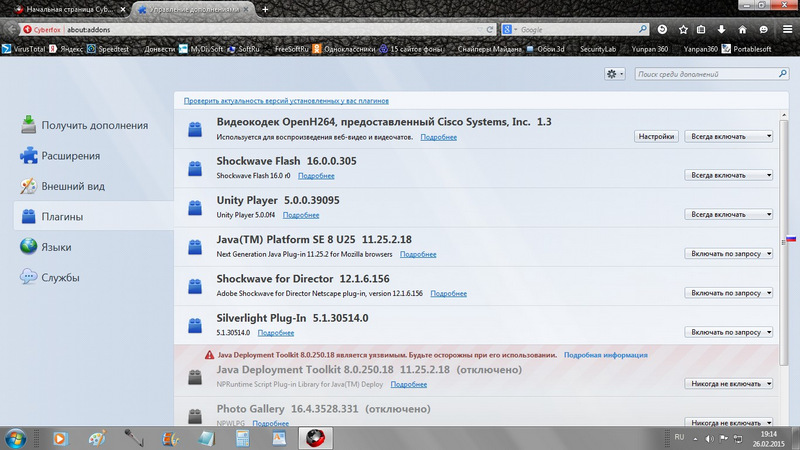Open the Cyberfox taskbar icon
Image resolution: width=800 pixels, height=450 pixels.
315,438
